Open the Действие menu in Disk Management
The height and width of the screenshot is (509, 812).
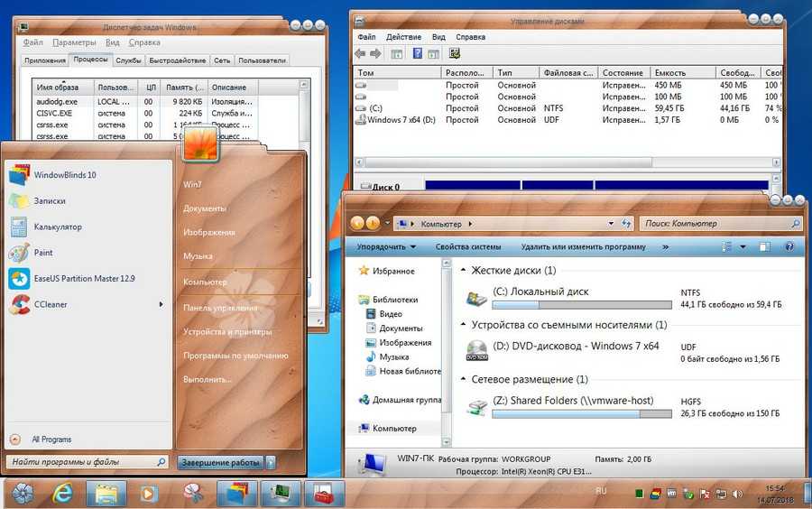coord(403,37)
